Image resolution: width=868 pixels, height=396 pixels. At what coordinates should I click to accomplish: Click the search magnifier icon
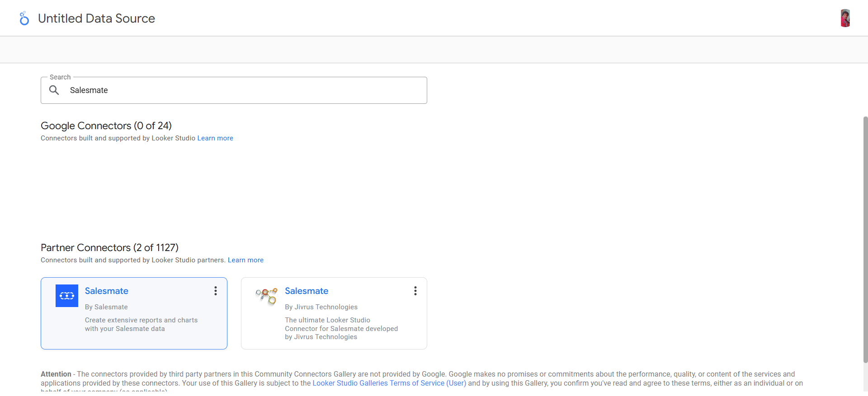54,90
